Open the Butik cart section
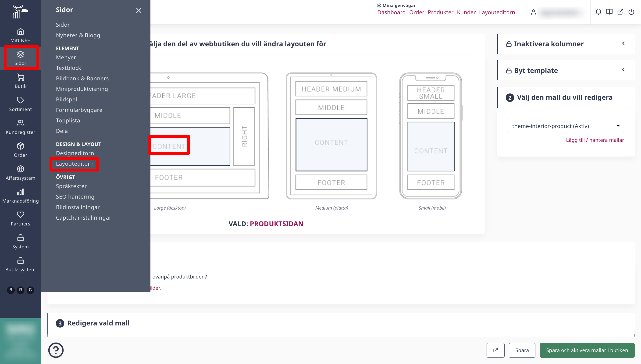This screenshot has height=364, width=641. [x=21, y=81]
